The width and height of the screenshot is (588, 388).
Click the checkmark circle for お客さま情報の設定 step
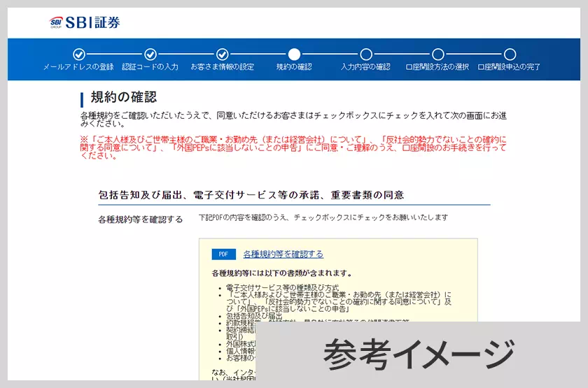[x=222, y=55]
